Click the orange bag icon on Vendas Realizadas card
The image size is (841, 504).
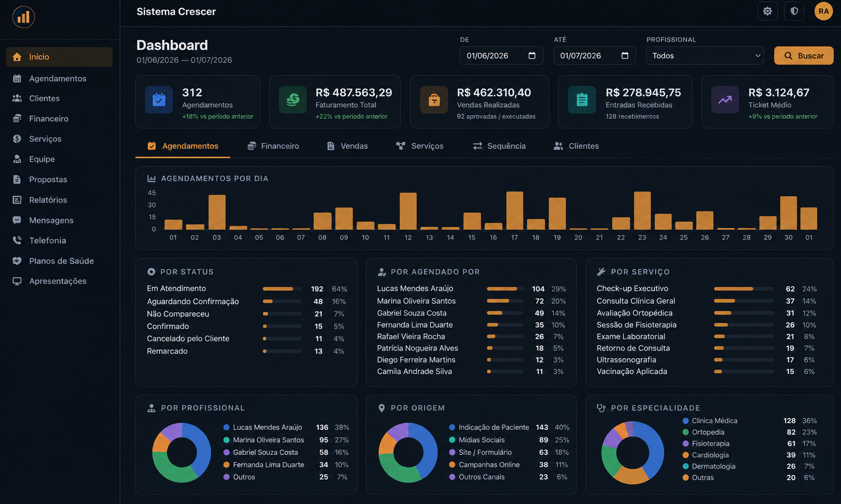[434, 100]
